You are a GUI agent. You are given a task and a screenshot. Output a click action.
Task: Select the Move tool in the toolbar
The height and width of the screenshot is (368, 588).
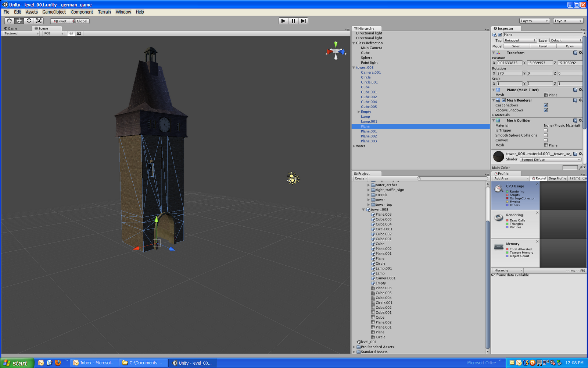(19, 21)
